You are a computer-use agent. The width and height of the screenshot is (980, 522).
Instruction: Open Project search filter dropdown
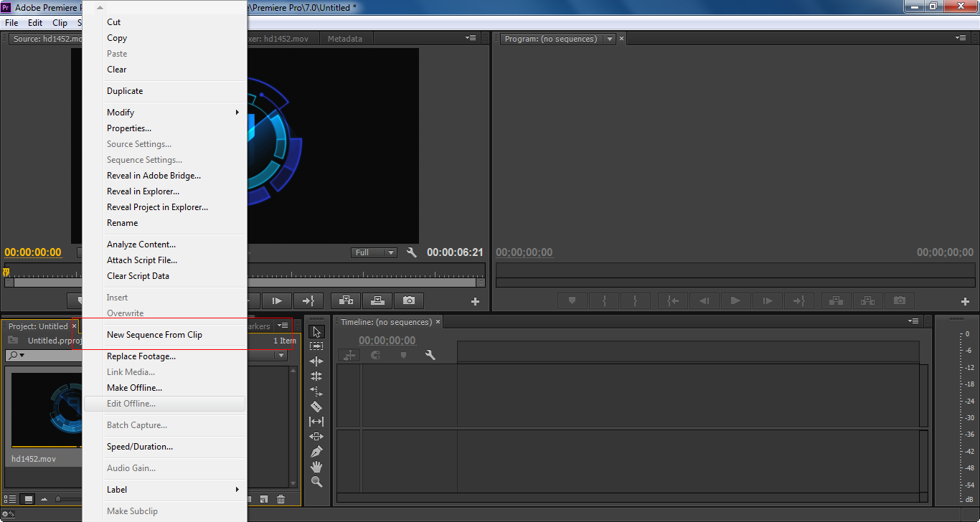[x=17, y=355]
